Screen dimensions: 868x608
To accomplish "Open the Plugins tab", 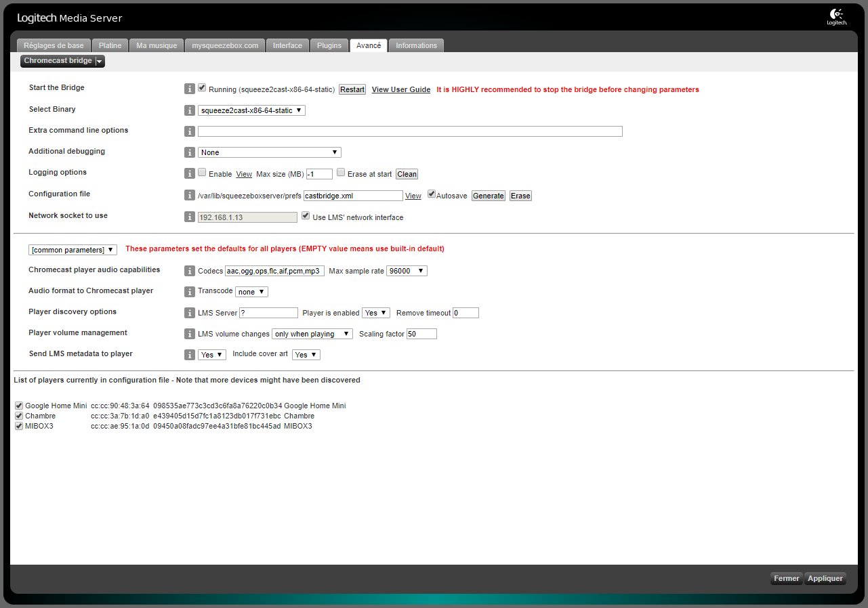I will [x=329, y=45].
